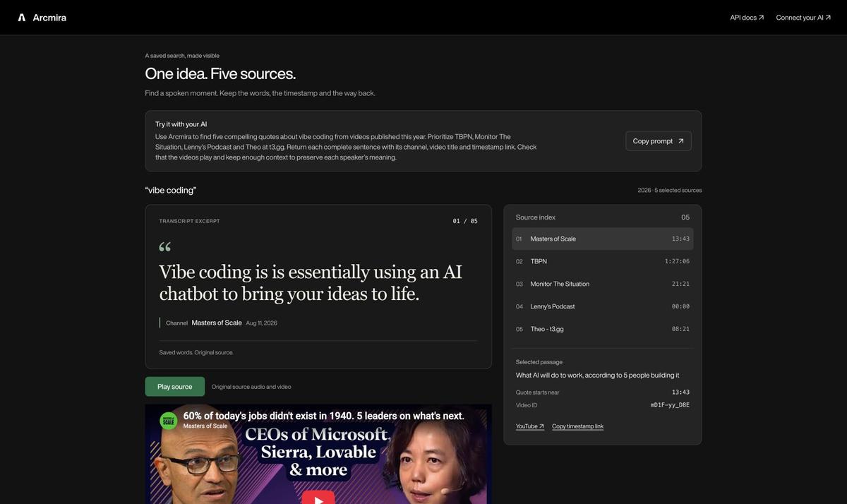This screenshot has width=847, height=504.
Task: Open Connect your AI link
Action: 803,18
